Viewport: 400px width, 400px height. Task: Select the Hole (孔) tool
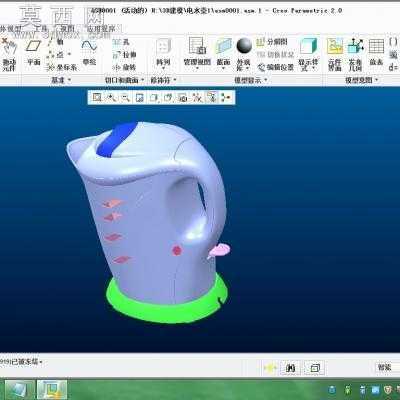[121, 42]
